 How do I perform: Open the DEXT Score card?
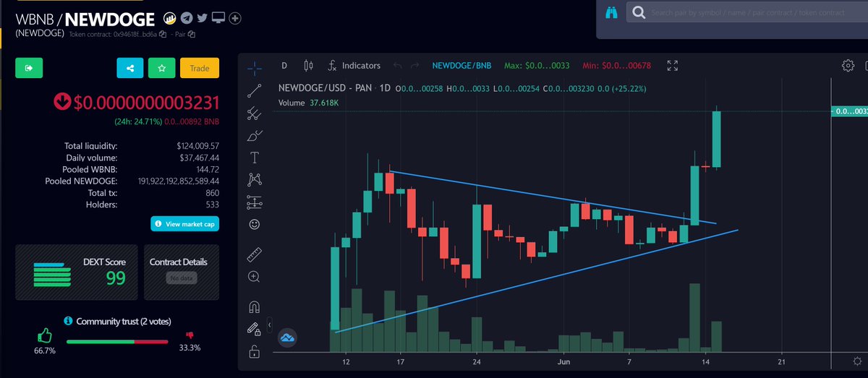tap(76, 272)
